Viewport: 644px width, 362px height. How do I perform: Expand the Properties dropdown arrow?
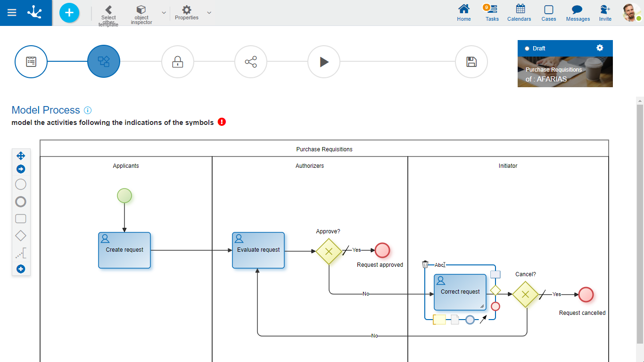tap(209, 13)
